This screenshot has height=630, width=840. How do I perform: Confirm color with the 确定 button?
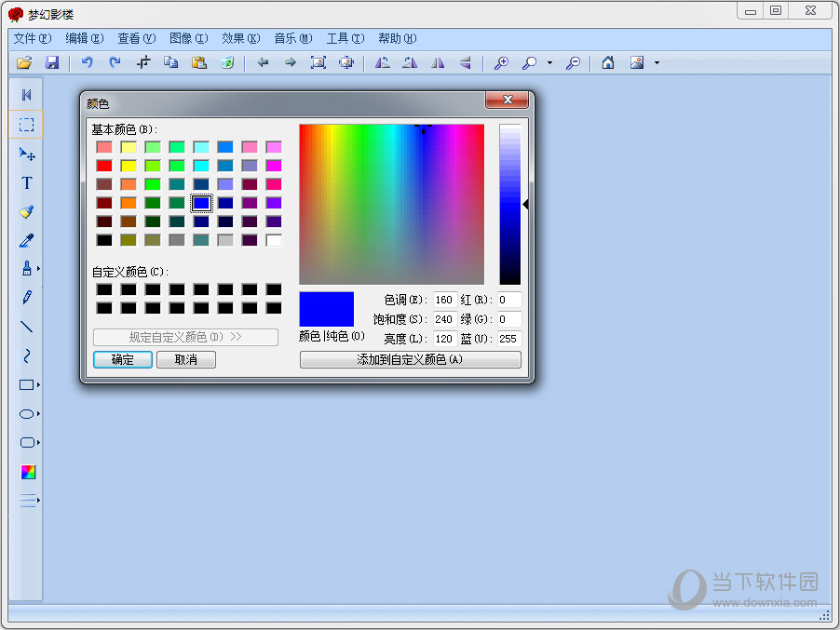123,359
